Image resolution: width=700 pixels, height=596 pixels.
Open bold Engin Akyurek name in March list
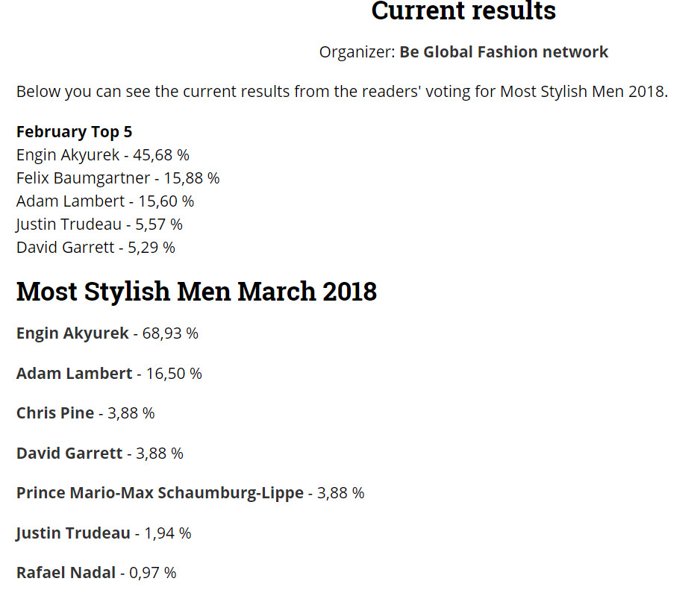[x=72, y=333]
